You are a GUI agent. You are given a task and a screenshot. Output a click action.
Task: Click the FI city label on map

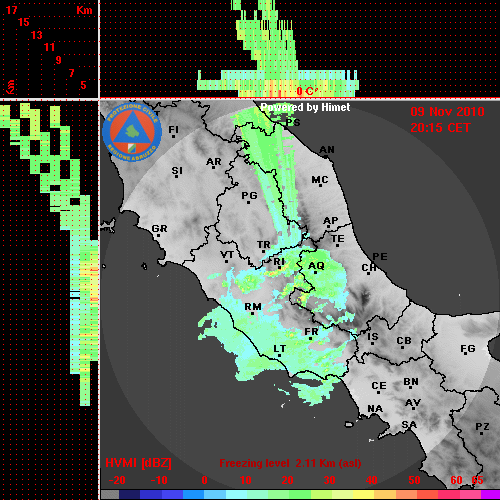173,129
